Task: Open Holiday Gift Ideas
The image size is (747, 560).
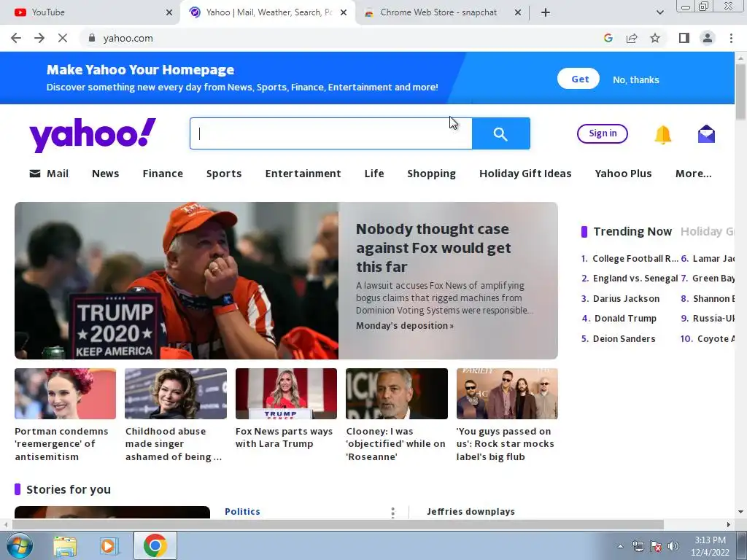Action: pyautogui.click(x=525, y=174)
